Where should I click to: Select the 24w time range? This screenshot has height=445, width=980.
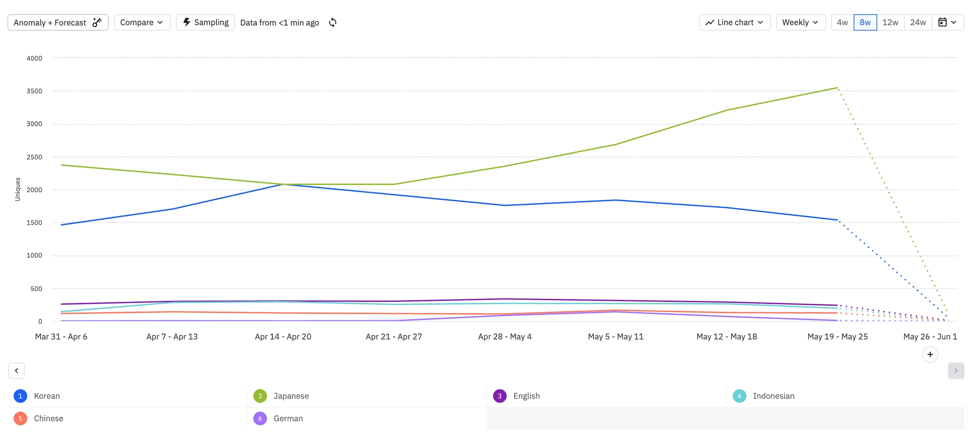click(918, 23)
